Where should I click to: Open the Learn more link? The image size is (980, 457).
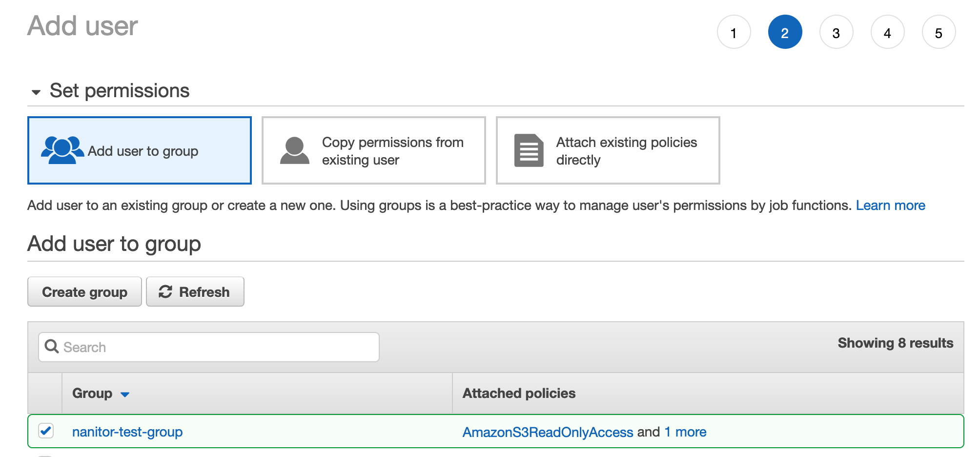point(890,206)
